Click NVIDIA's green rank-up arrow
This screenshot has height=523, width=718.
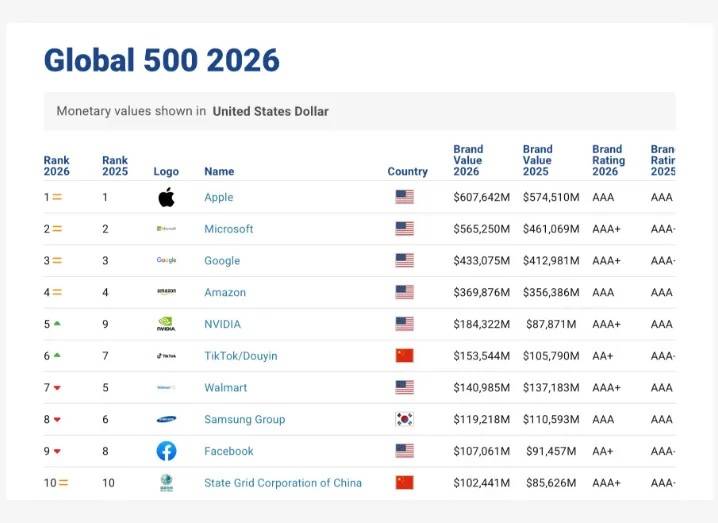57,324
